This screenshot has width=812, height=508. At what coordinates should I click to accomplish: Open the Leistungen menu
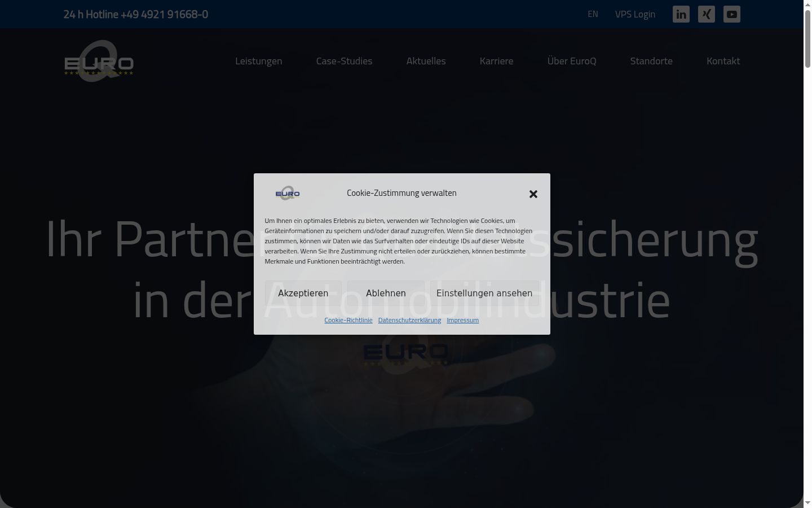[x=259, y=61]
